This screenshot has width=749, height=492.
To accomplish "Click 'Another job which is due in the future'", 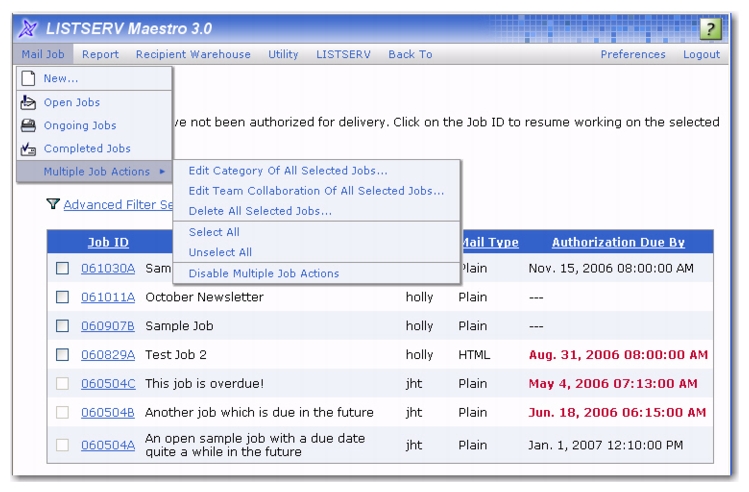I will coord(259,412).
